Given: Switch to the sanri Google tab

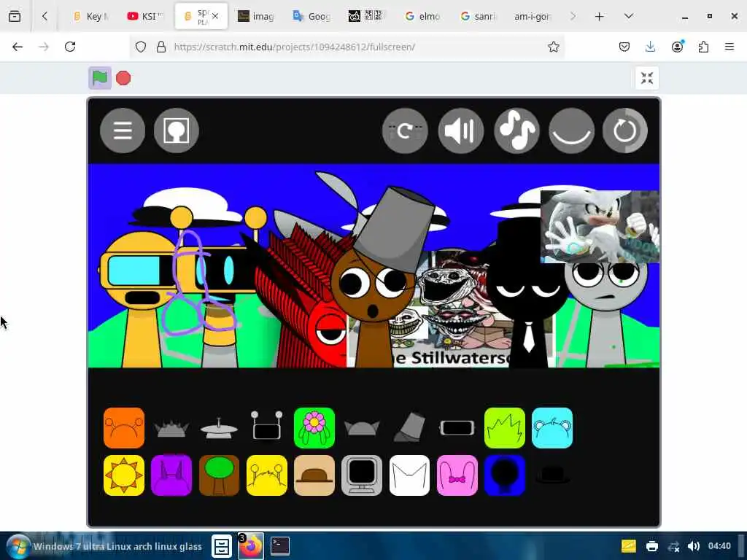Looking at the screenshot, I should pos(478,16).
